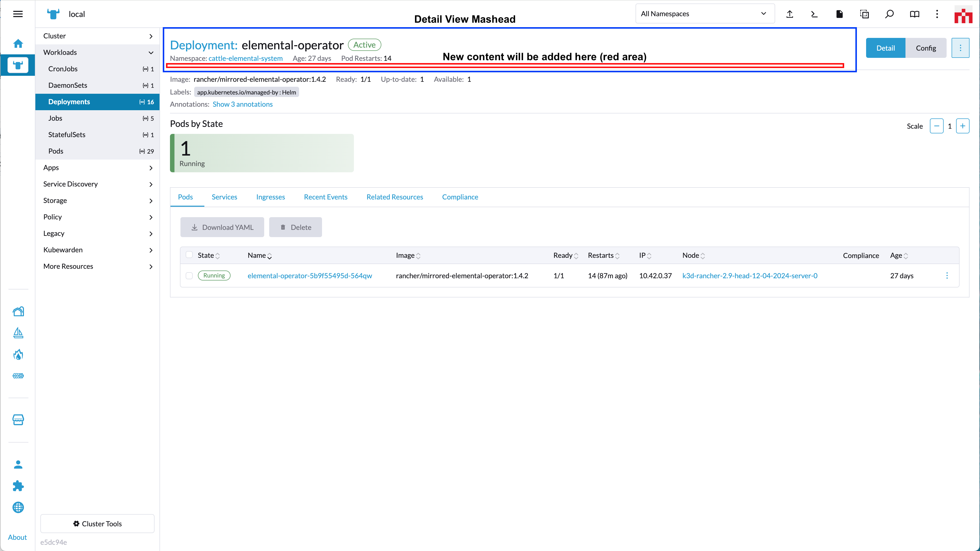Screen dimensions: 980x551
Task: Open the k3d-rancher server-0 node link
Action: [750, 275]
